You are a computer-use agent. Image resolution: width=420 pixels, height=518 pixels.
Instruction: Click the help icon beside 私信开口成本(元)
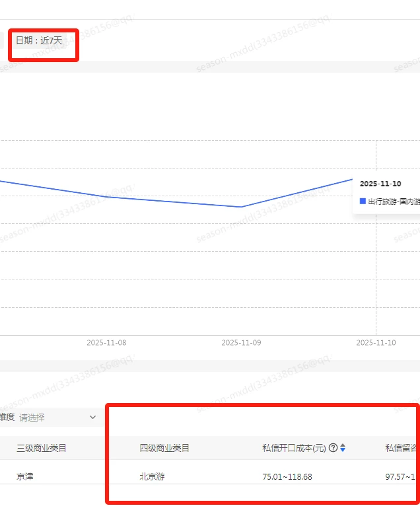click(x=333, y=448)
